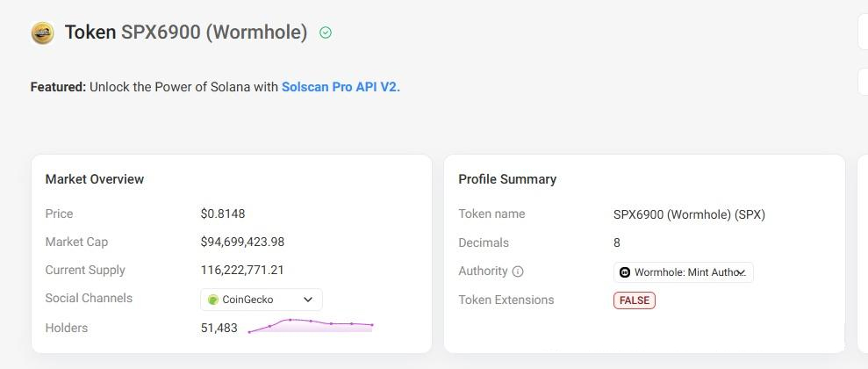
Task: Open the Solscan Pro API V2 link
Action: 341,87
